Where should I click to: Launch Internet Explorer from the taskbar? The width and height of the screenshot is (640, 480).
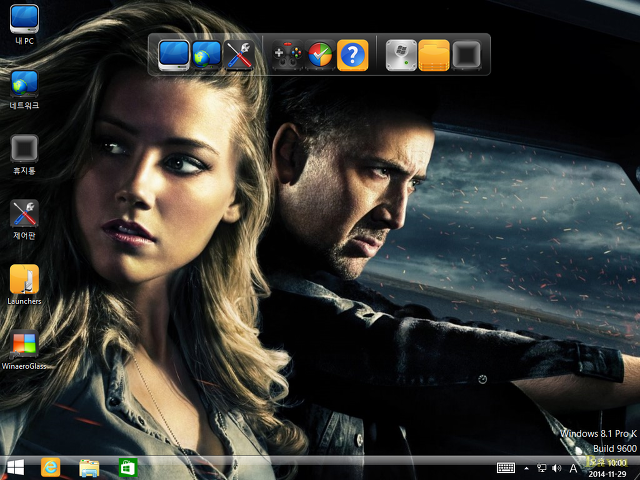coord(51,468)
